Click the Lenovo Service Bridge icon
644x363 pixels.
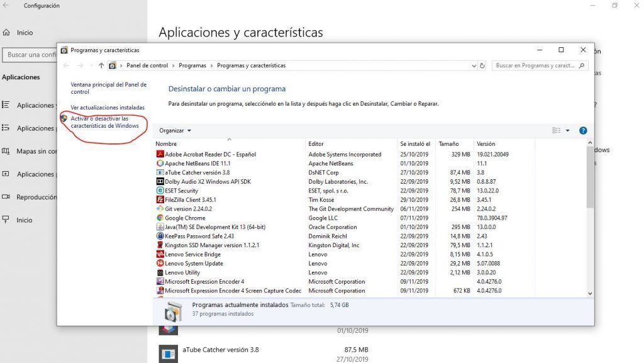pos(160,254)
